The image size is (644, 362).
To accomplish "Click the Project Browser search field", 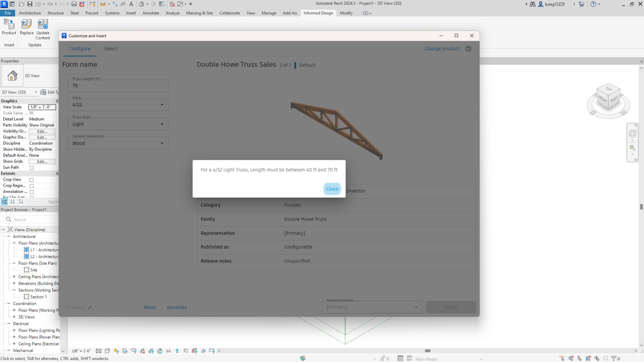I will point(34,220).
